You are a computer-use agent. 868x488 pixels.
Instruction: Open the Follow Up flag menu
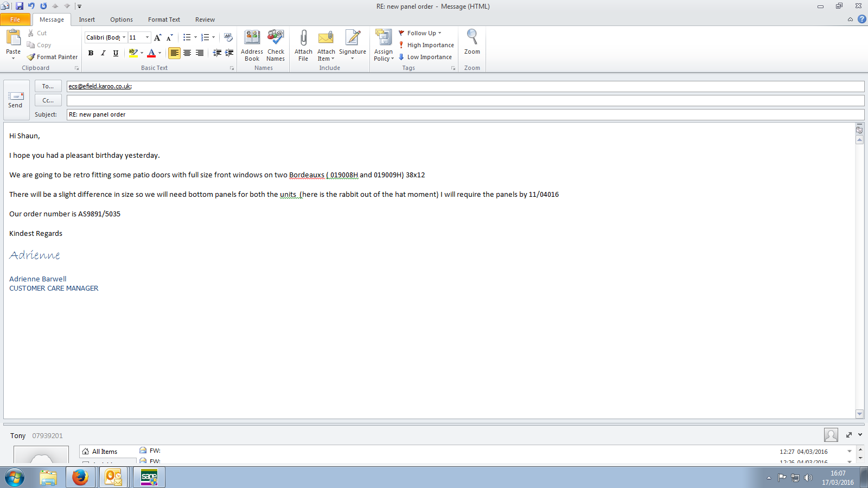click(x=420, y=33)
